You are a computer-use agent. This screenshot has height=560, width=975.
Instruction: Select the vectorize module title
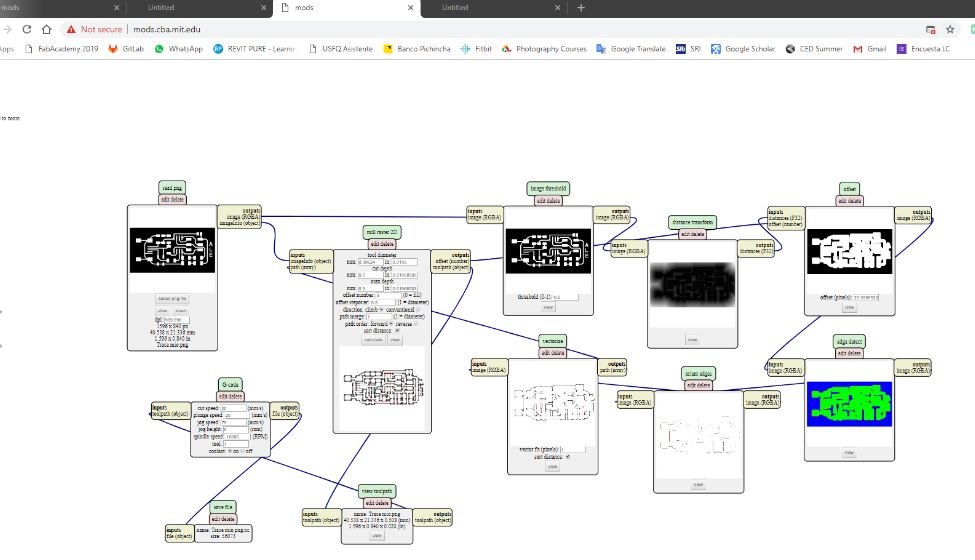coord(553,341)
